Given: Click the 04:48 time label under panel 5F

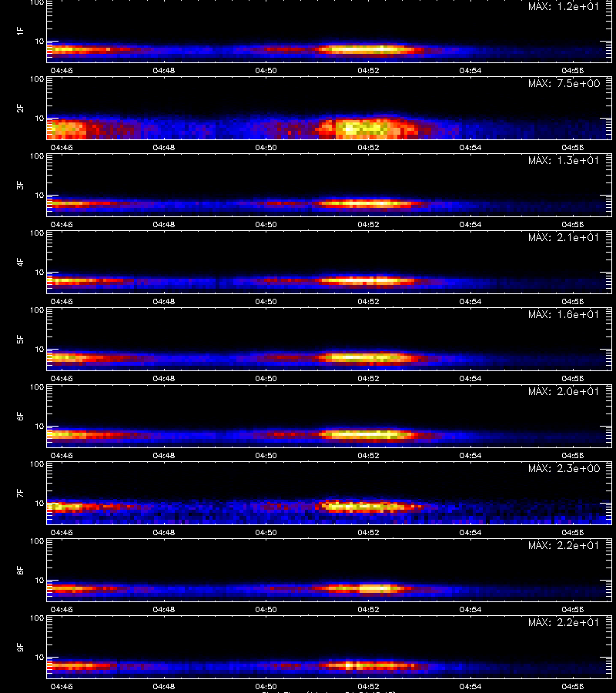Looking at the screenshot, I should (x=164, y=378).
